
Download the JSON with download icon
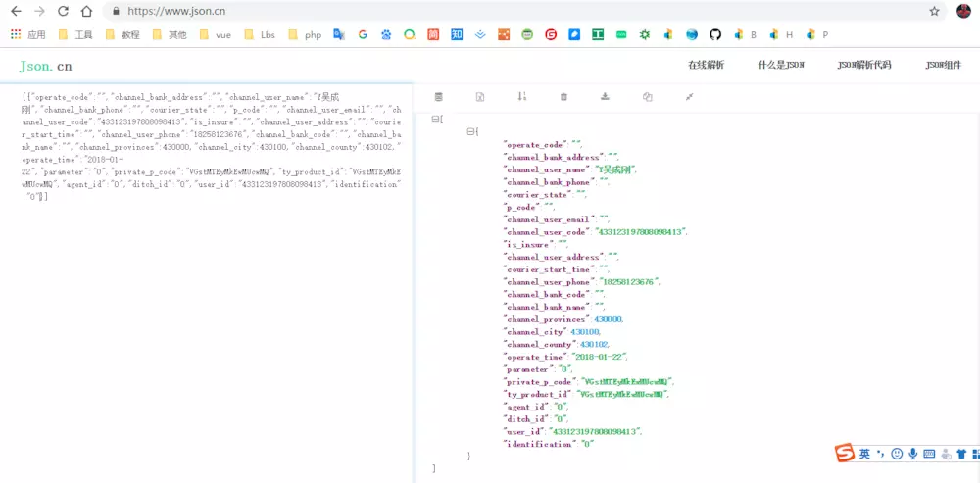click(x=605, y=96)
